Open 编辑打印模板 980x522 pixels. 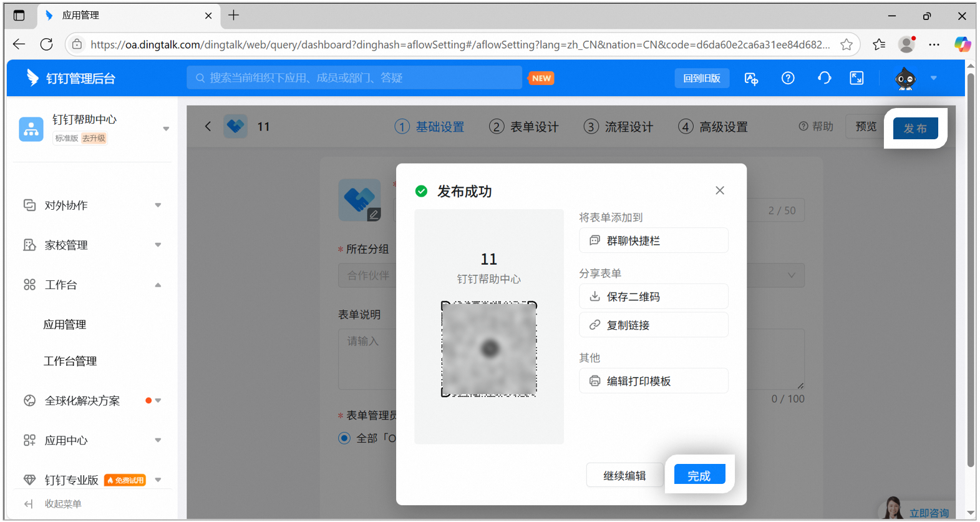[653, 381]
